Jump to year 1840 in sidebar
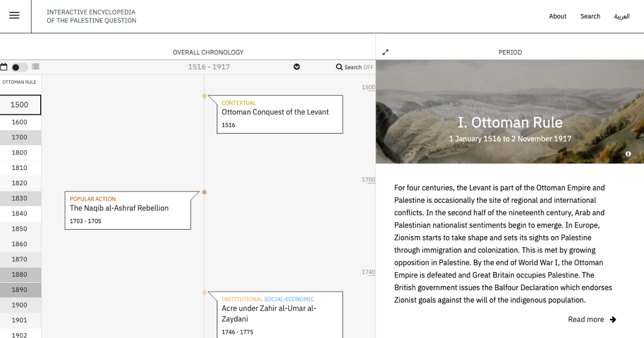The width and height of the screenshot is (644, 338). click(x=20, y=214)
